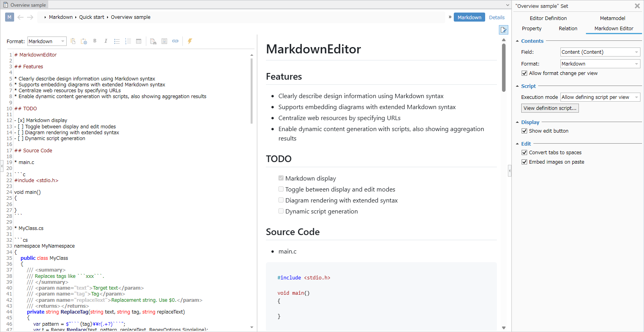Navigate forward with the right arrow
Viewport: 644px width, 332px height.
(x=30, y=17)
